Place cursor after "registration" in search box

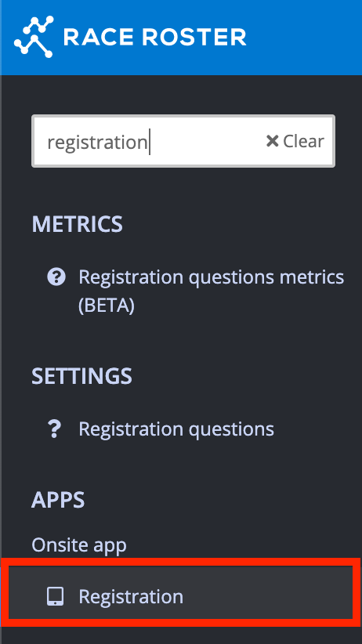(149, 142)
